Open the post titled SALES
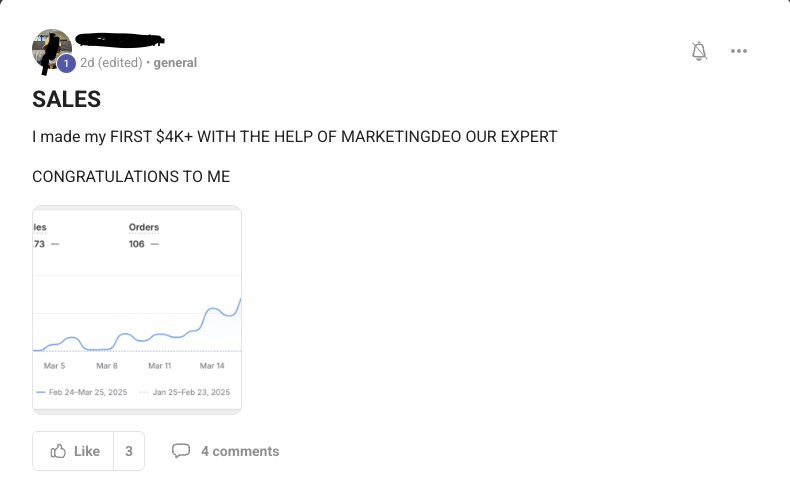 (66, 99)
